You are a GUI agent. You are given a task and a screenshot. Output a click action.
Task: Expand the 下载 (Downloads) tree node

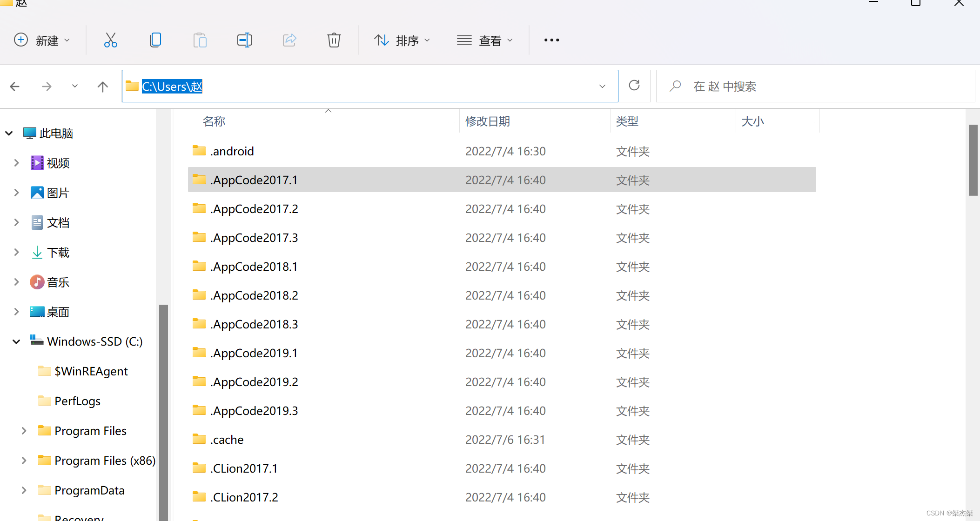click(x=16, y=252)
